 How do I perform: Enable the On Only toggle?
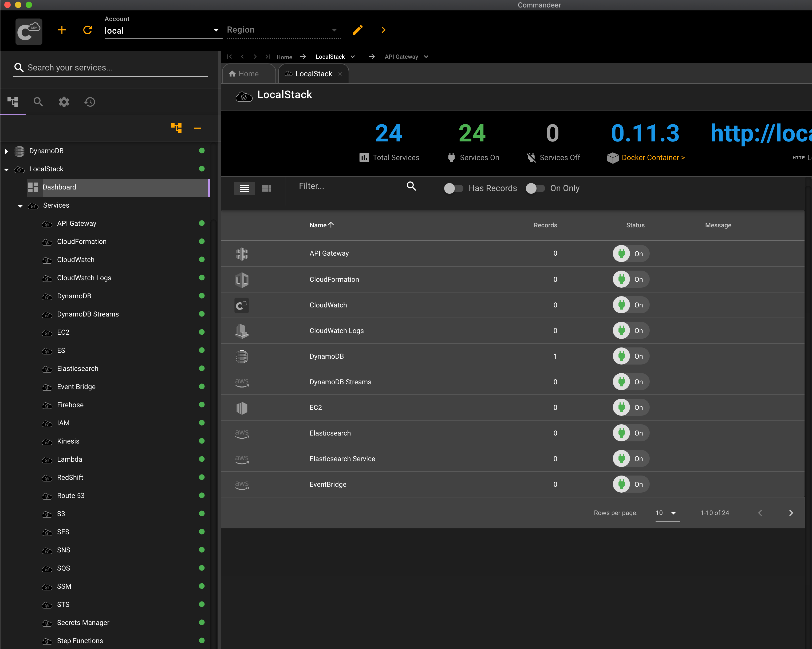click(535, 188)
